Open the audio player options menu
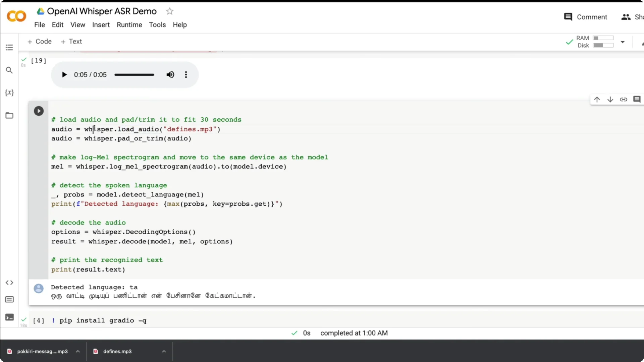The width and height of the screenshot is (644, 362). tap(186, 74)
